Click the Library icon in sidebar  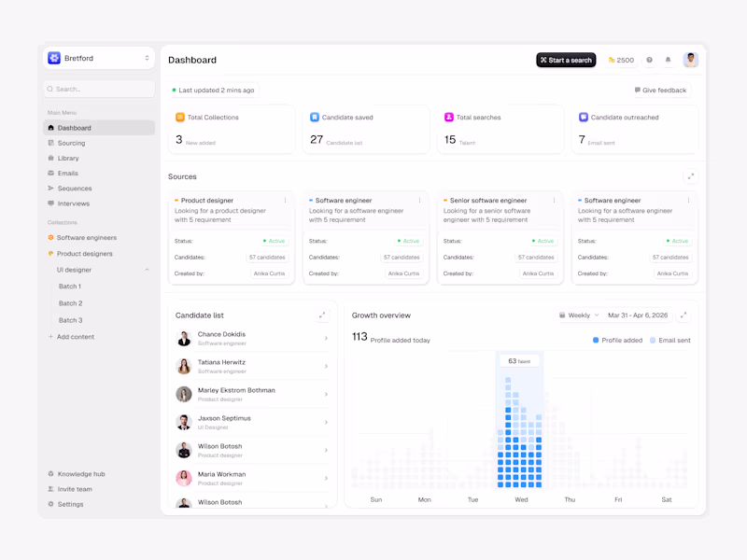[x=51, y=158]
